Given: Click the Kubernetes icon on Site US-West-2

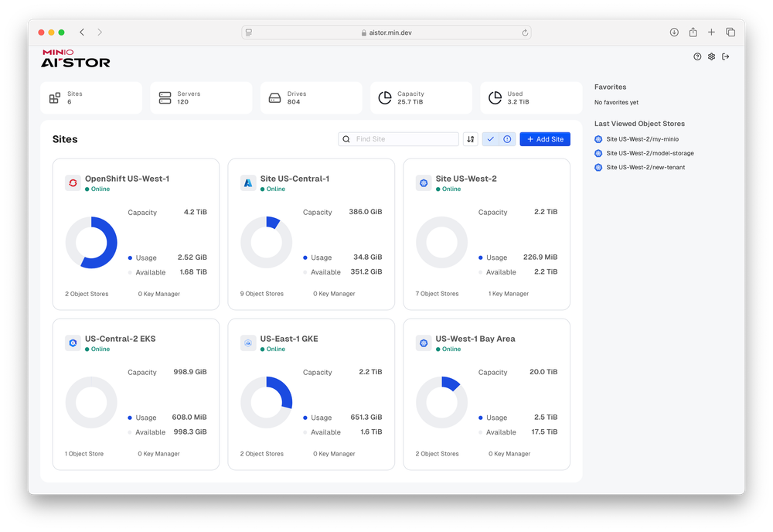Looking at the screenshot, I should tap(423, 182).
